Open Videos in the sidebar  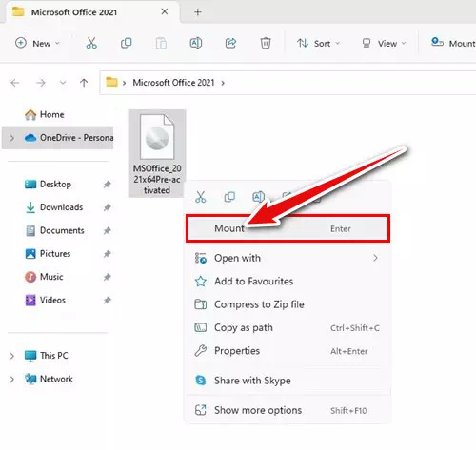coord(45,300)
